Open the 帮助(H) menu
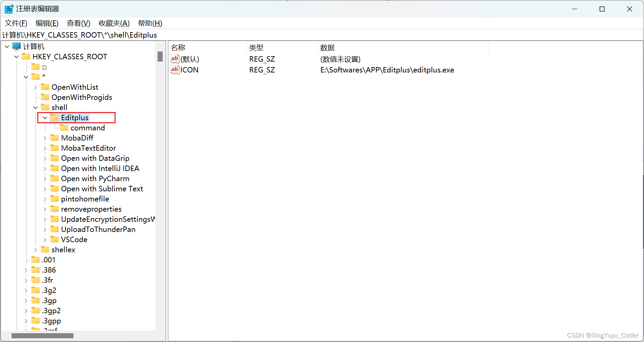Viewport: 644px width, 342px height. tap(150, 23)
